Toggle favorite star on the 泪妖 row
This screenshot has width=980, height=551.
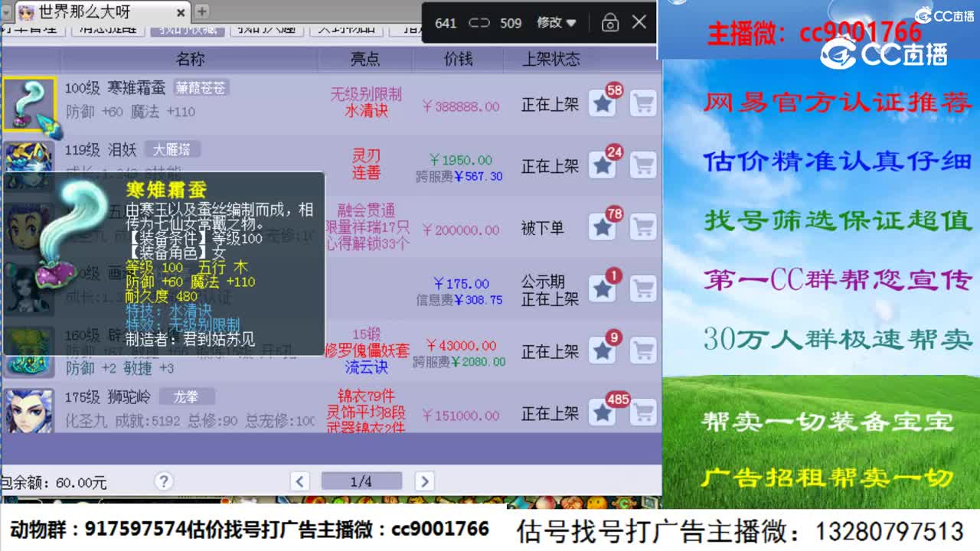[603, 165]
